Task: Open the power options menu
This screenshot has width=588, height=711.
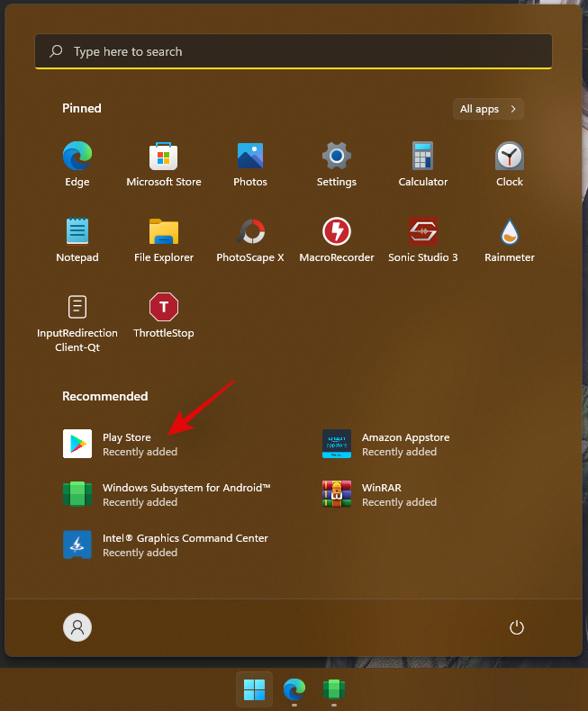Action: 516,627
